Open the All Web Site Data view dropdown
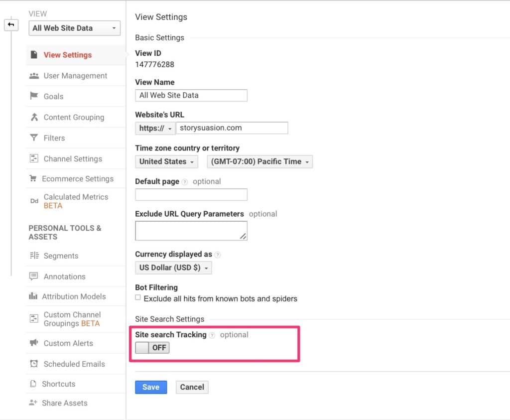 pyautogui.click(x=74, y=28)
